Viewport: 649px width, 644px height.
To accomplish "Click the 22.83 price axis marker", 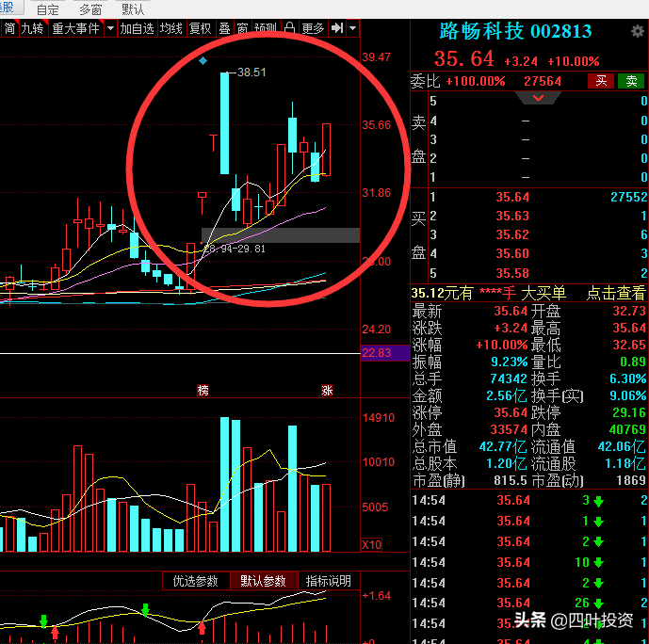I will point(385,353).
